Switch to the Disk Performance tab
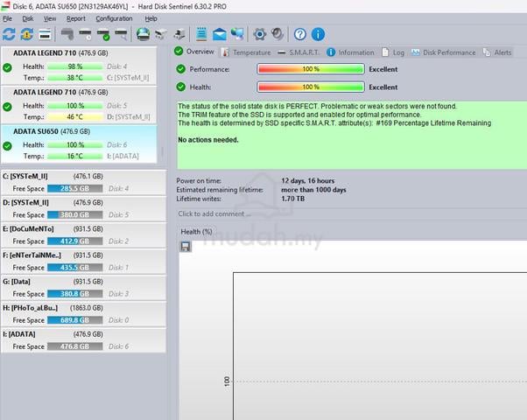The width and height of the screenshot is (527, 420). [x=444, y=52]
